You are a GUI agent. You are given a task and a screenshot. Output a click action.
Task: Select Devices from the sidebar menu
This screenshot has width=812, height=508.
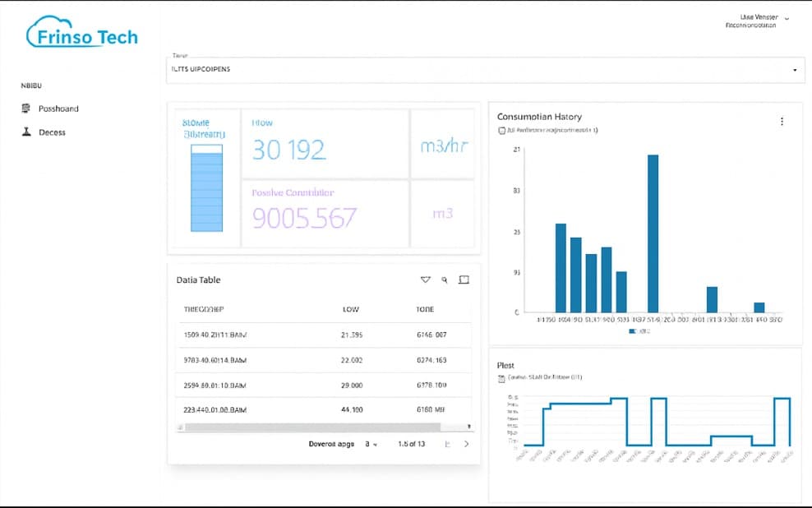(x=53, y=131)
